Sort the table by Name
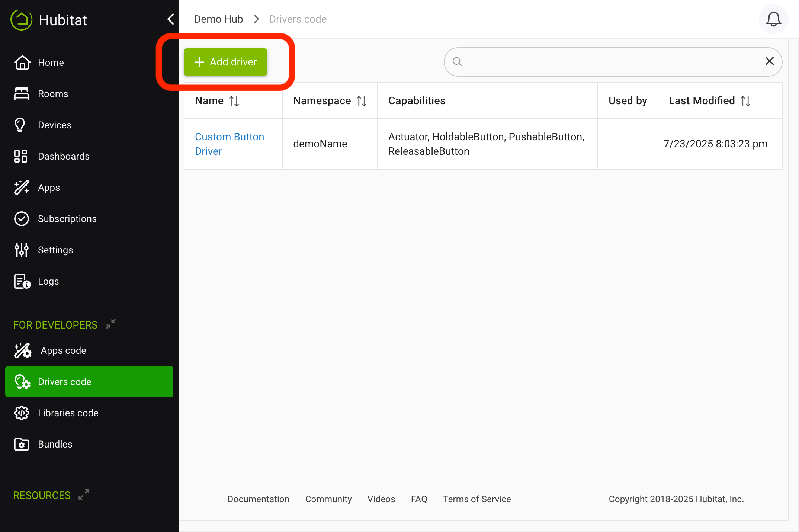Image resolution: width=799 pixels, height=532 pixels. [234, 101]
